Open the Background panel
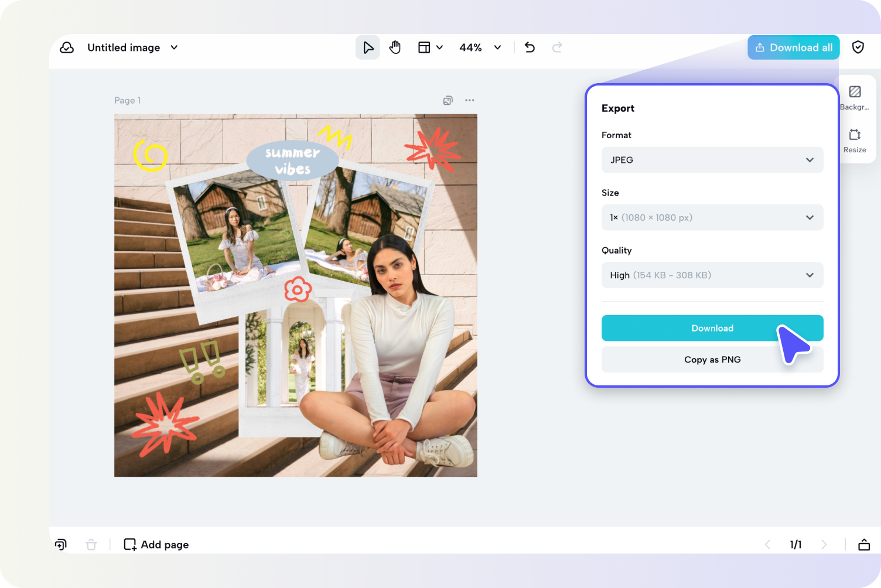Screen dimensions: 881x588 tap(855, 97)
